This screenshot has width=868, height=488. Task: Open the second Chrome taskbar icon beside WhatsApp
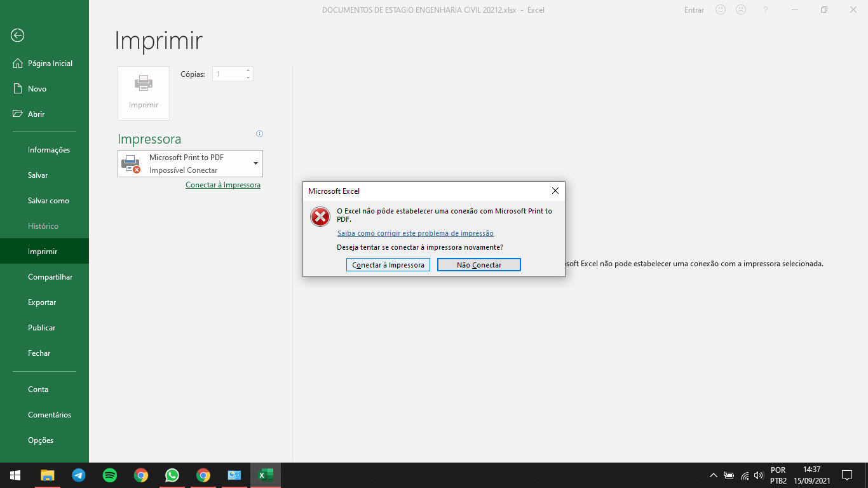[x=203, y=475]
